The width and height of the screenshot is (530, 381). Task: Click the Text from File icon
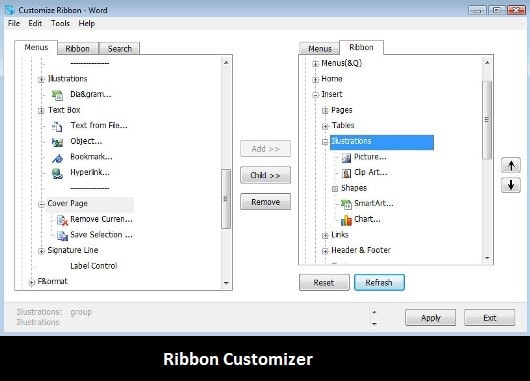pos(57,126)
